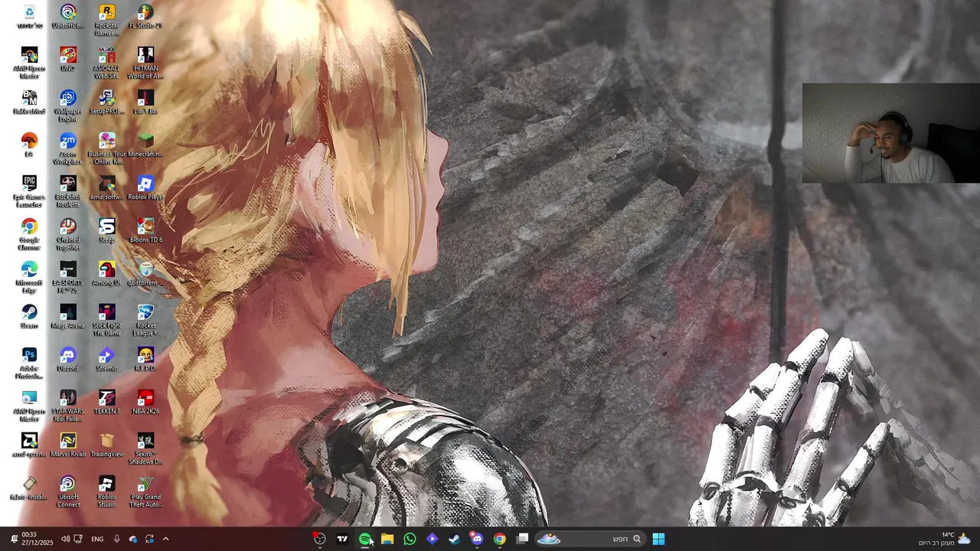This screenshot has width=980, height=551.
Task: Launch Rockstar Games Launcher shortcut
Action: (x=107, y=20)
